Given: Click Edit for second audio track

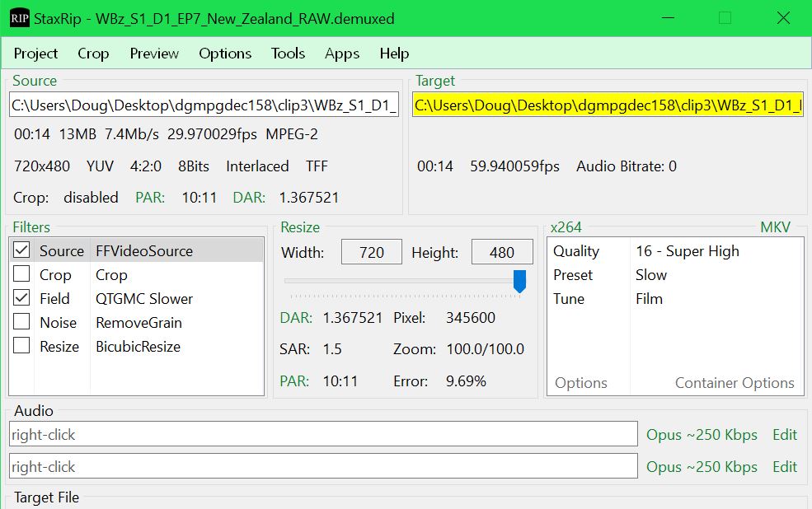Looking at the screenshot, I should [785, 466].
